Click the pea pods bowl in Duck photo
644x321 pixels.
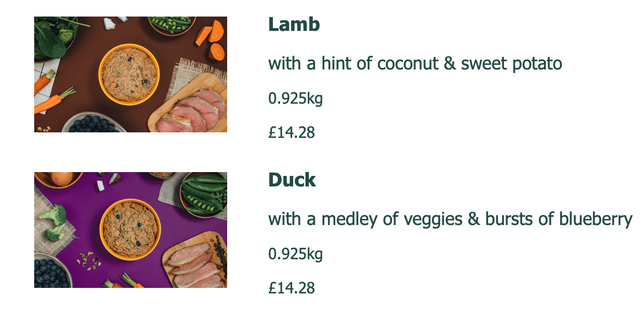[x=203, y=194]
